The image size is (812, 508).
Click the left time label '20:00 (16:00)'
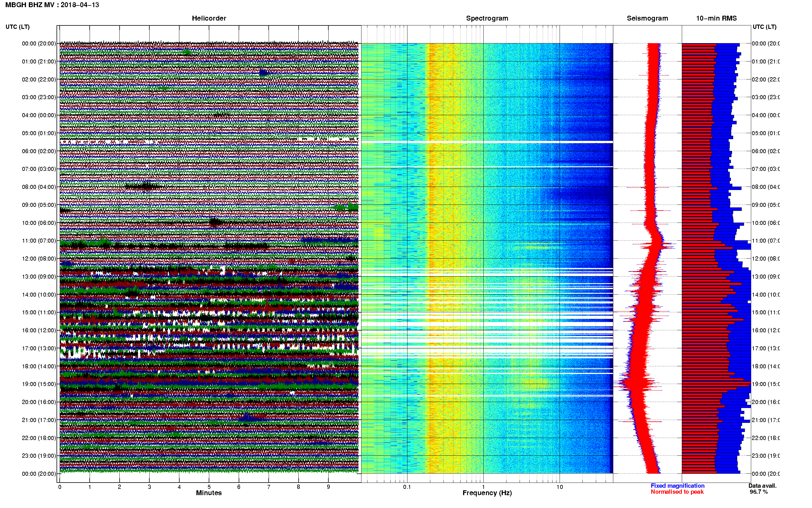pos(39,402)
